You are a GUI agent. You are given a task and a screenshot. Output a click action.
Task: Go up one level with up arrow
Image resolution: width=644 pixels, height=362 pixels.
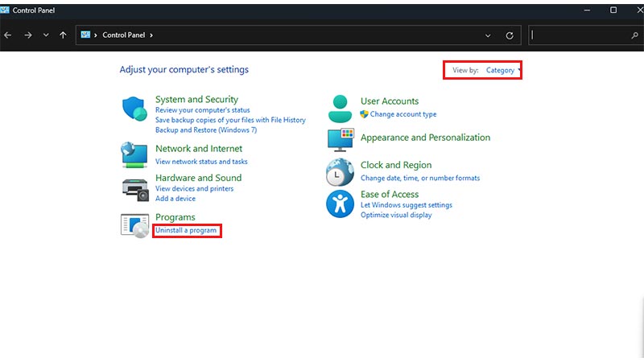coord(63,35)
